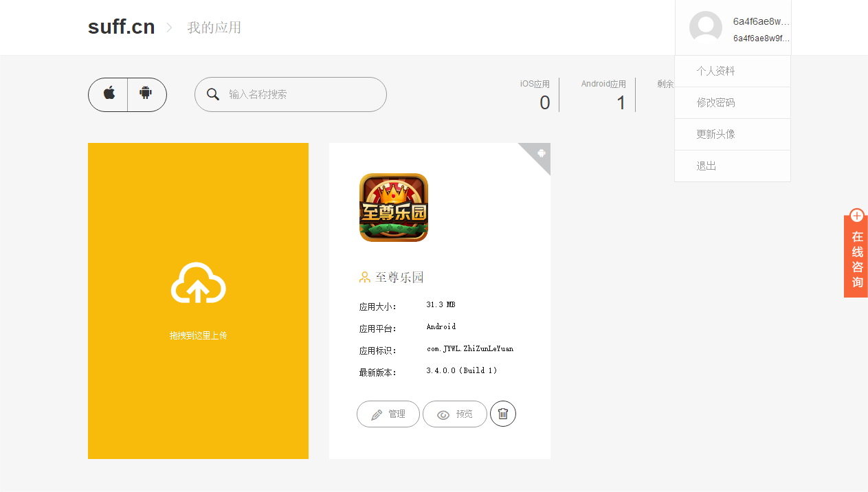Click the suff.cn site logo
Image resolution: width=868 pixels, height=492 pixels.
point(121,27)
